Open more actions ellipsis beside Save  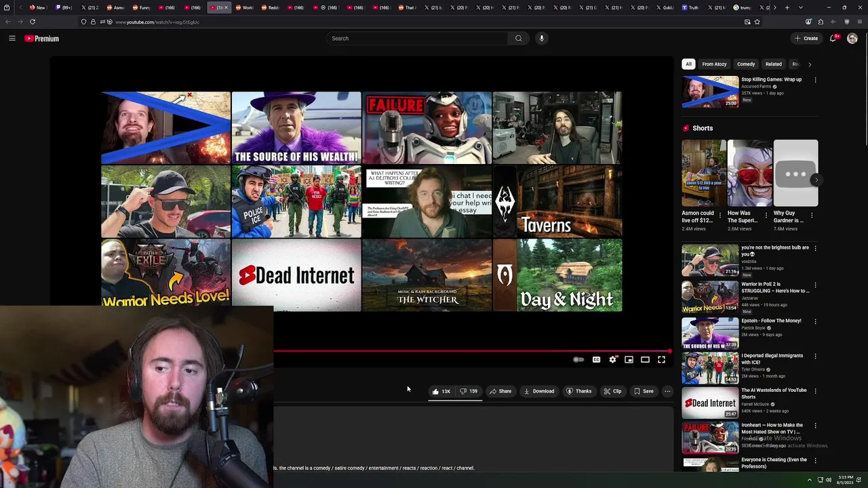click(667, 391)
